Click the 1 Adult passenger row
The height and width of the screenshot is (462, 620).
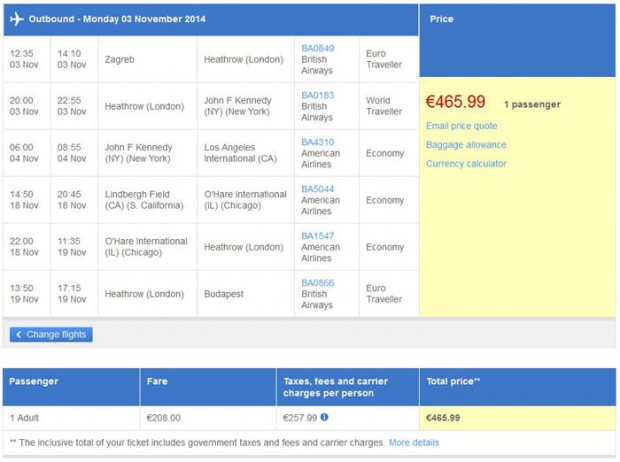[x=27, y=417]
